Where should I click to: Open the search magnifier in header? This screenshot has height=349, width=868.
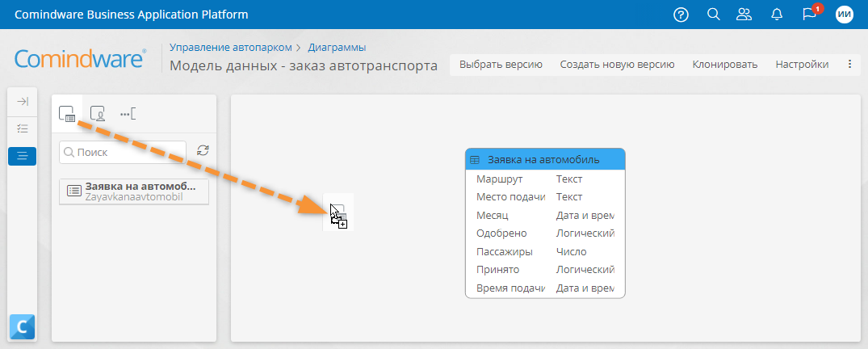tap(714, 15)
